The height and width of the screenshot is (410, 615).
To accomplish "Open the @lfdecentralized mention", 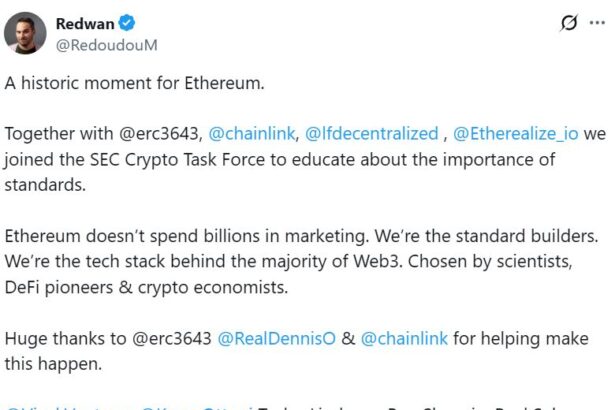I will (372, 133).
